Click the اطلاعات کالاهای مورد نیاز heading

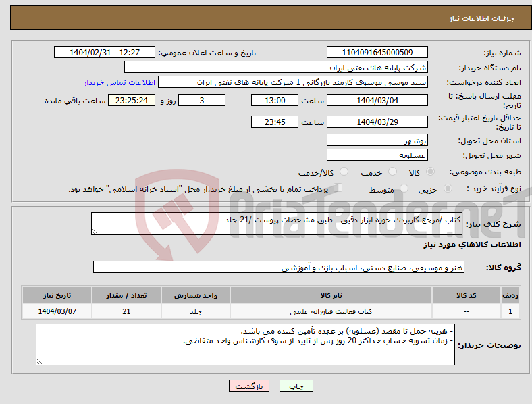[472, 245]
